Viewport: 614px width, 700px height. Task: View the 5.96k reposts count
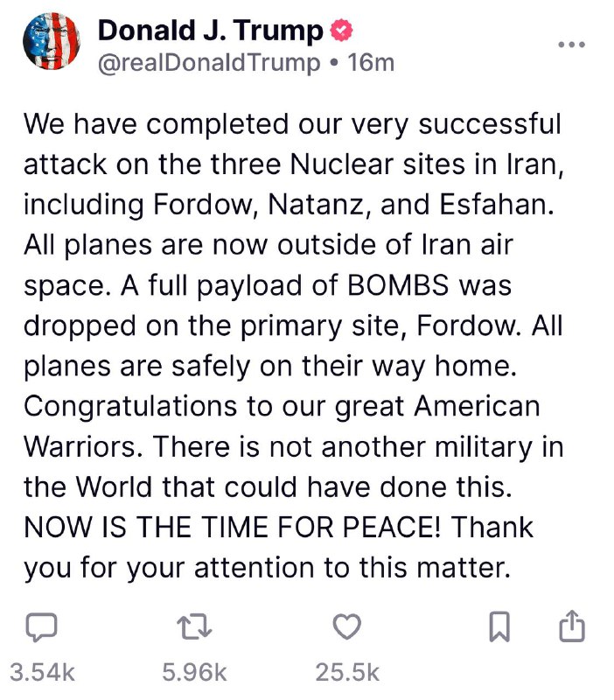coord(194,672)
